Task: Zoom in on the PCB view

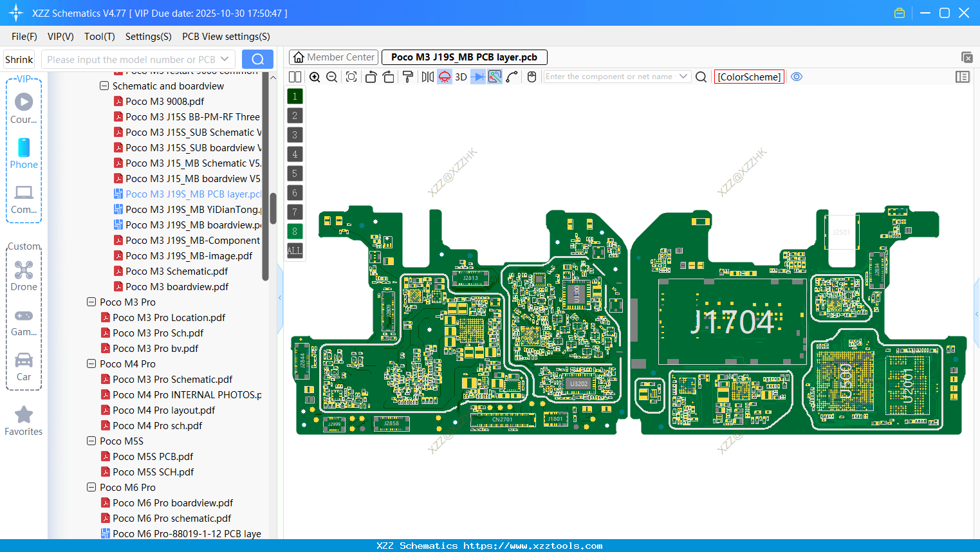Action: pos(315,77)
